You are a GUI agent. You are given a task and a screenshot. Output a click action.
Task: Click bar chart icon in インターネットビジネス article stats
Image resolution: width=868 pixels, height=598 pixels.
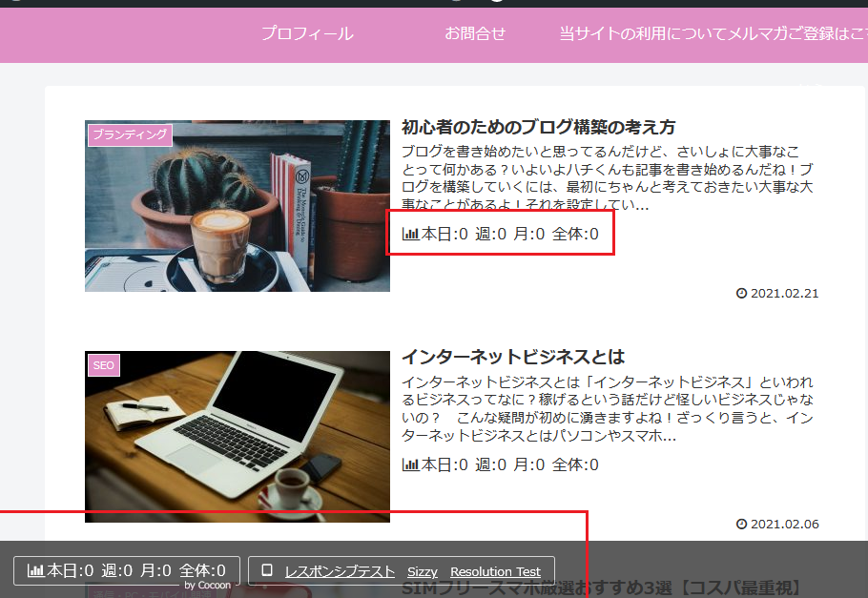(410, 464)
